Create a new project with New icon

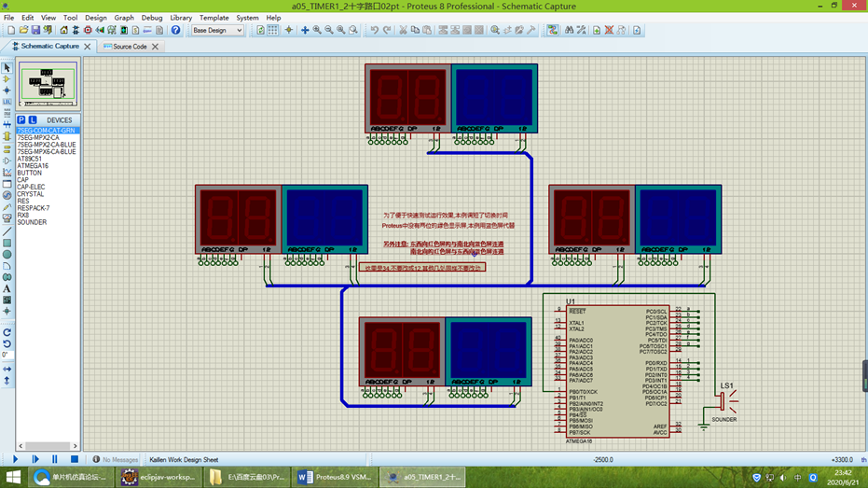[x=11, y=30]
